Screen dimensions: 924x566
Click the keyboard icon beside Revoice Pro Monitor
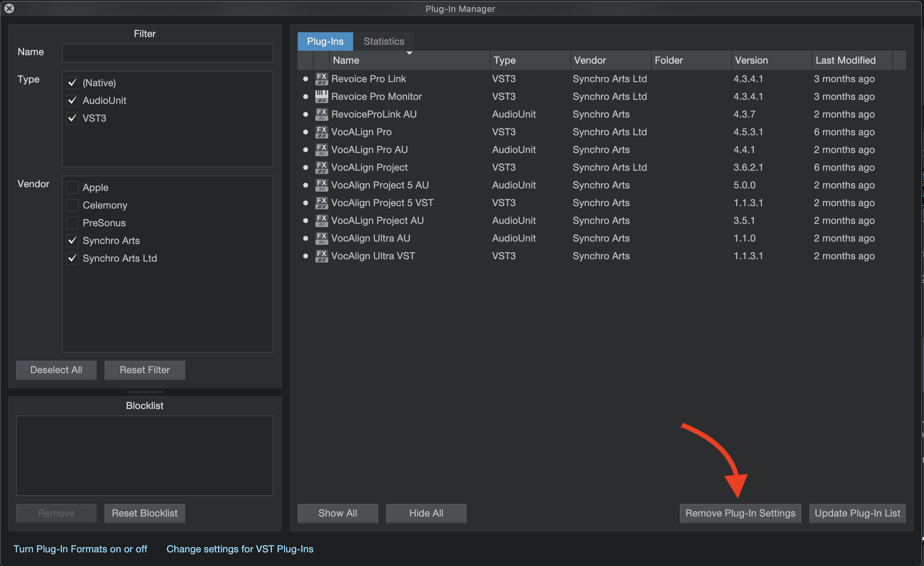[321, 97]
